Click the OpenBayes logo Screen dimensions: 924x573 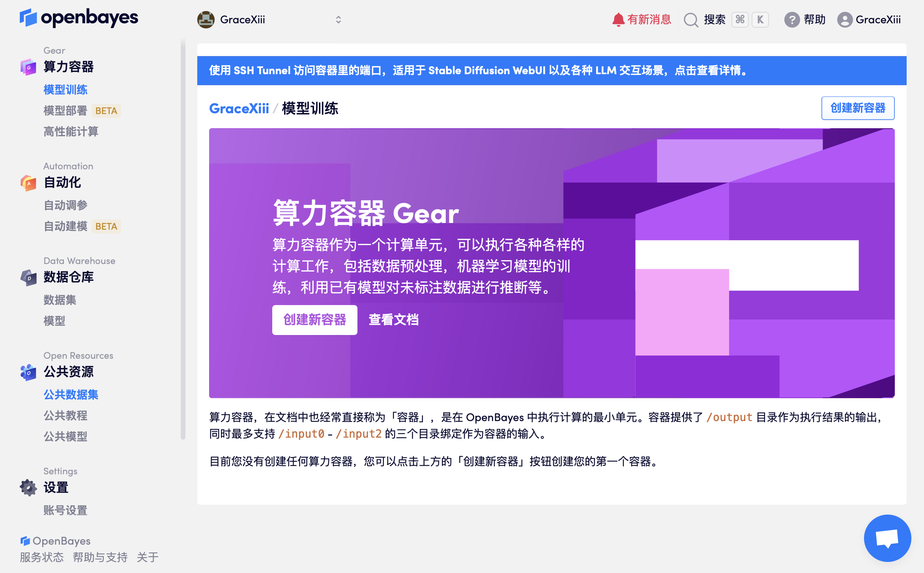(79, 18)
